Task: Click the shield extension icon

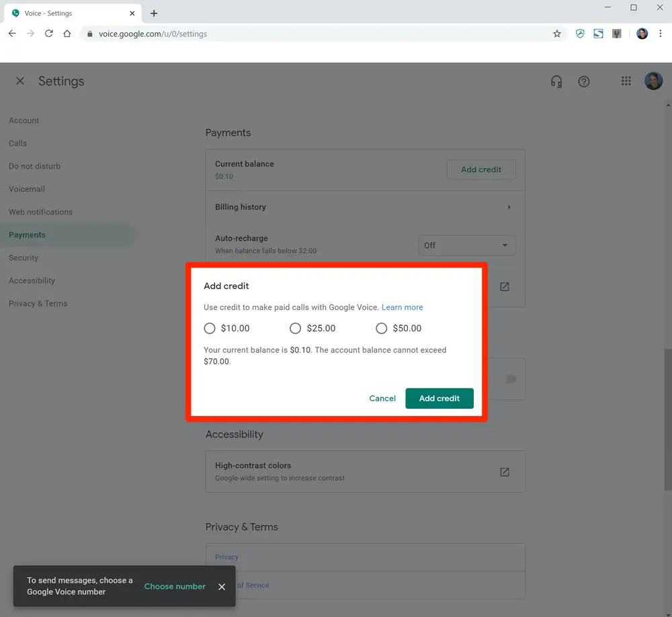Action: click(x=580, y=34)
